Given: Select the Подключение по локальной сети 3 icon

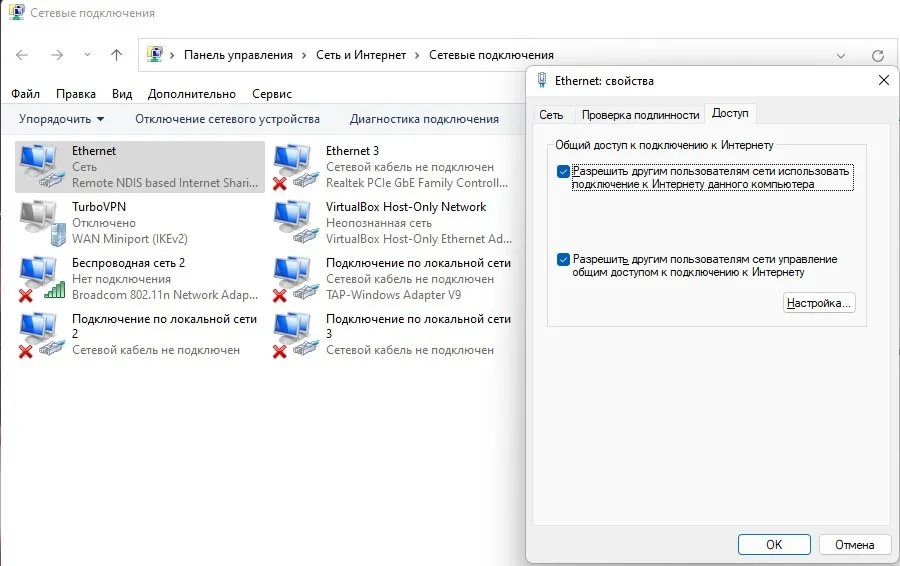Looking at the screenshot, I should 296,335.
